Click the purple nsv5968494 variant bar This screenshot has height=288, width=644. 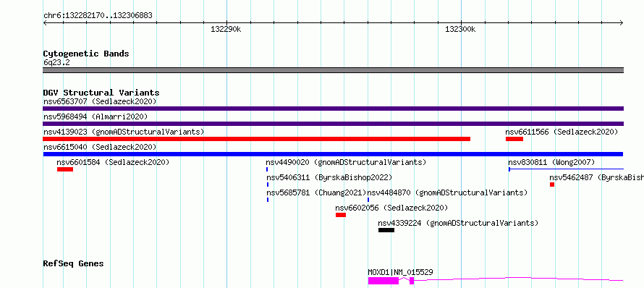pyautogui.click(x=333, y=124)
